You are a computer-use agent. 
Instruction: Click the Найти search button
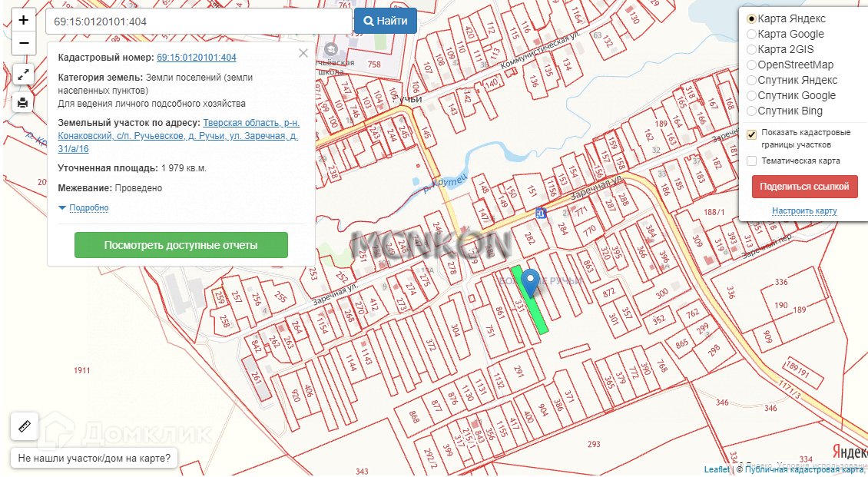(x=386, y=21)
